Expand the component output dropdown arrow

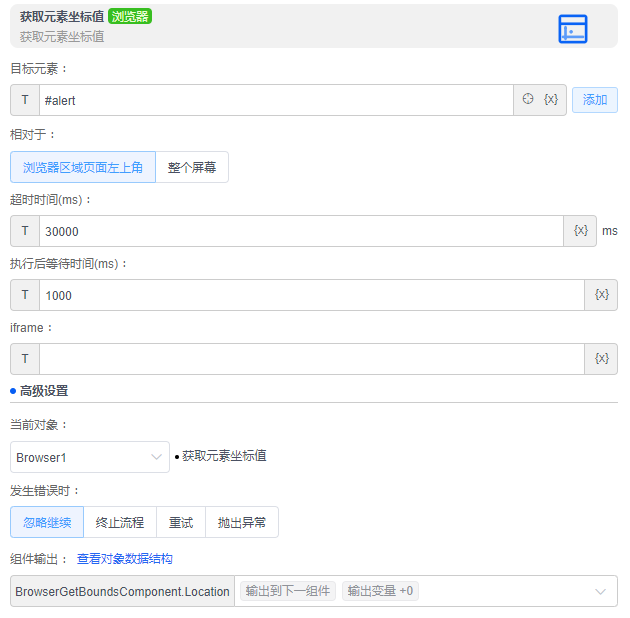coord(600,591)
